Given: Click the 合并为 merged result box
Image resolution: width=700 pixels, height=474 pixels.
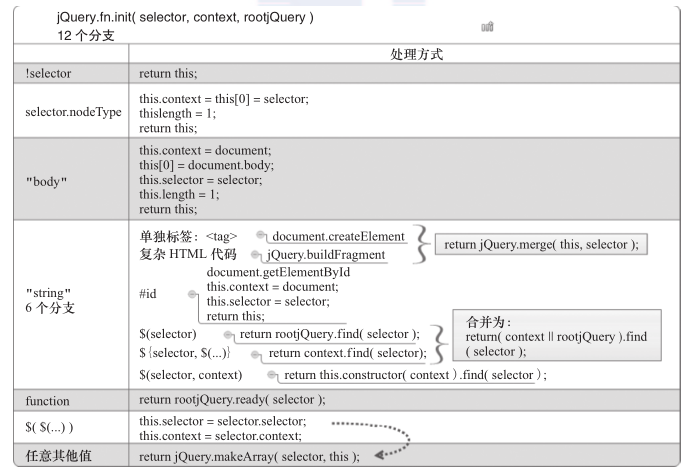Looking at the screenshot, I should click(x=557, y=335).
